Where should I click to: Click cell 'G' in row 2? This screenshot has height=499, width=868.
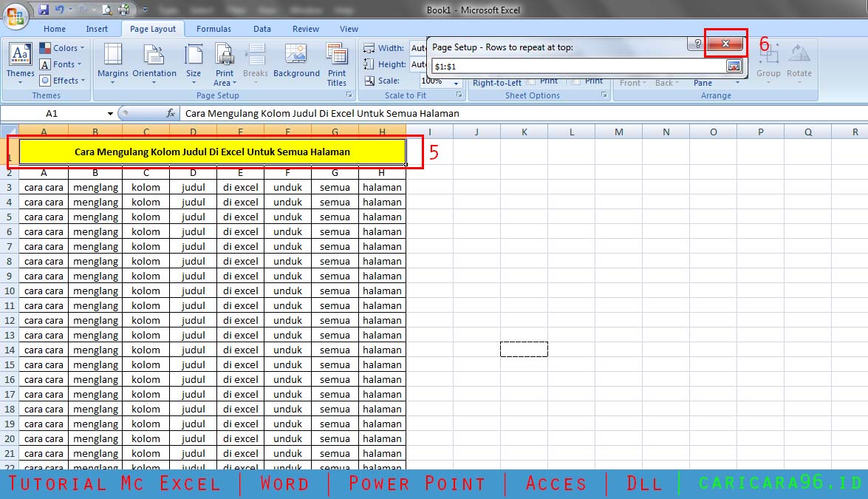tap(335, 173)
